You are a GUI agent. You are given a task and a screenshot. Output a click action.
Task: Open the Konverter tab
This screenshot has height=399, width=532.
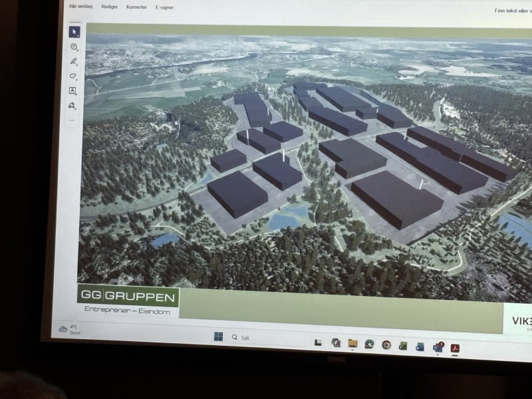(x=136, y=6)
